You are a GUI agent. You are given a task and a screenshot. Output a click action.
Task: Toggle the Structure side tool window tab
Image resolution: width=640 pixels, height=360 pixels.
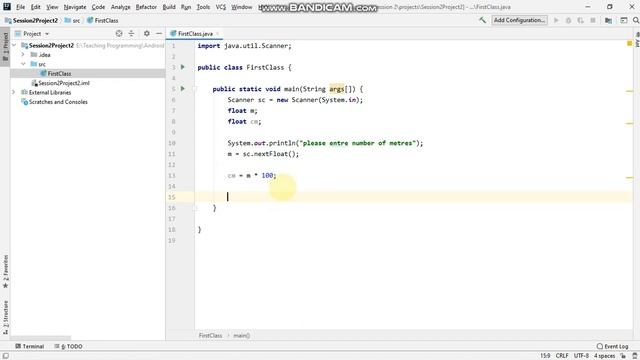coord(5,318)
